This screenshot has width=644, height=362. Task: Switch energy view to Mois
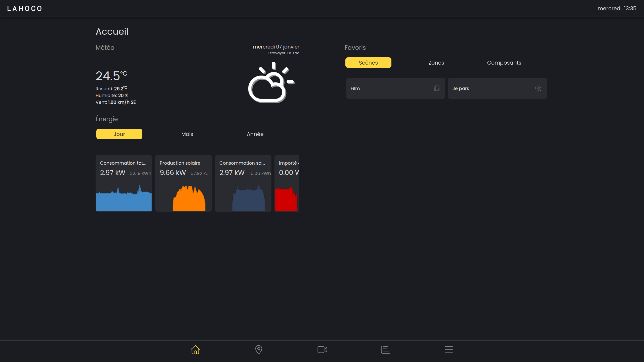tap(187, 134)
